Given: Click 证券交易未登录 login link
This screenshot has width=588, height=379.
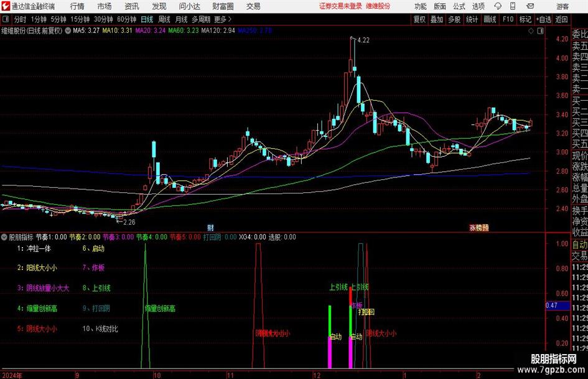Looking at the screenshot, I should tap(340, 6).
